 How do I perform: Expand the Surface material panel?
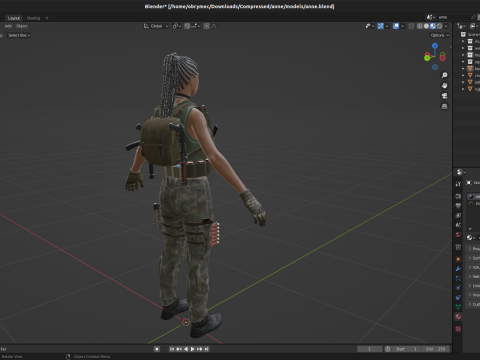tap(474, 258)
